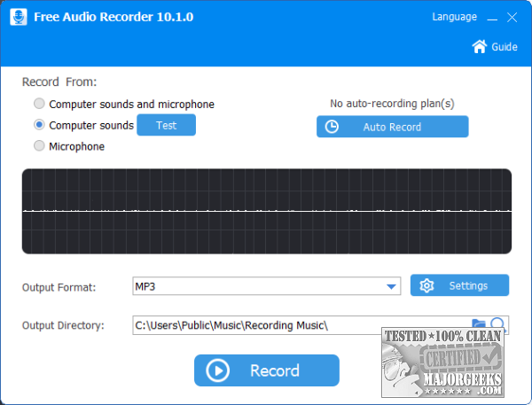The width and height of the screenshot is (532, 405).
Task: Click the clock icon on Auto Record
Action: (332, 127)
